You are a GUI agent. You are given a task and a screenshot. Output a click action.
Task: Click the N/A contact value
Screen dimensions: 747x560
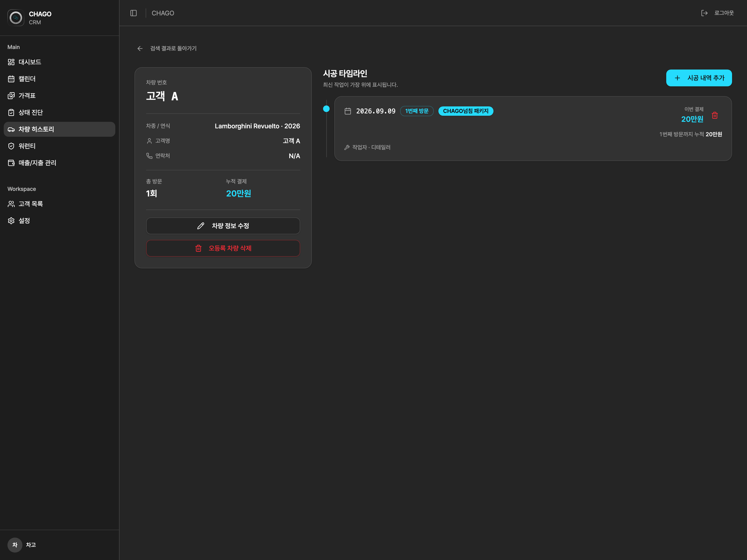tap(294, 156)
